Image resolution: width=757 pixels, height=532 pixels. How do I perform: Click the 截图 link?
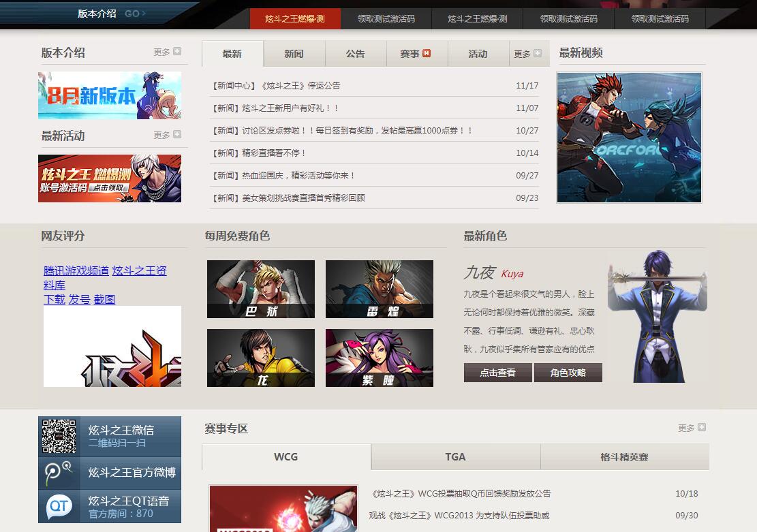click(104, 299)
